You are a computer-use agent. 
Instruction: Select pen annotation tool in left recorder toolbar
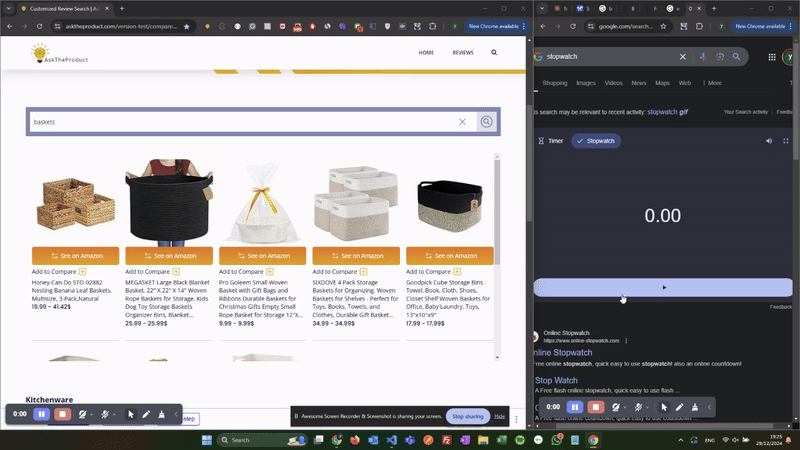[146, 414]
